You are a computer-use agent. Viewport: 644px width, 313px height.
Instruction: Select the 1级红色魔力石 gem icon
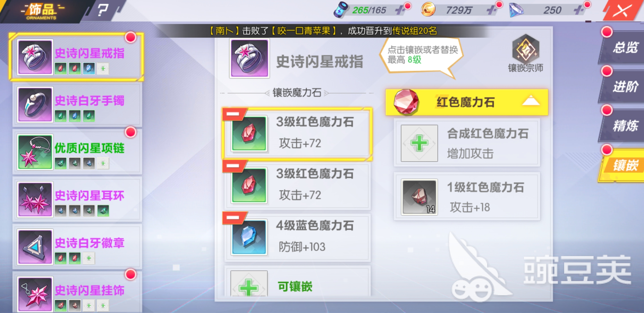pyautogui.click(x=419, y=197)
